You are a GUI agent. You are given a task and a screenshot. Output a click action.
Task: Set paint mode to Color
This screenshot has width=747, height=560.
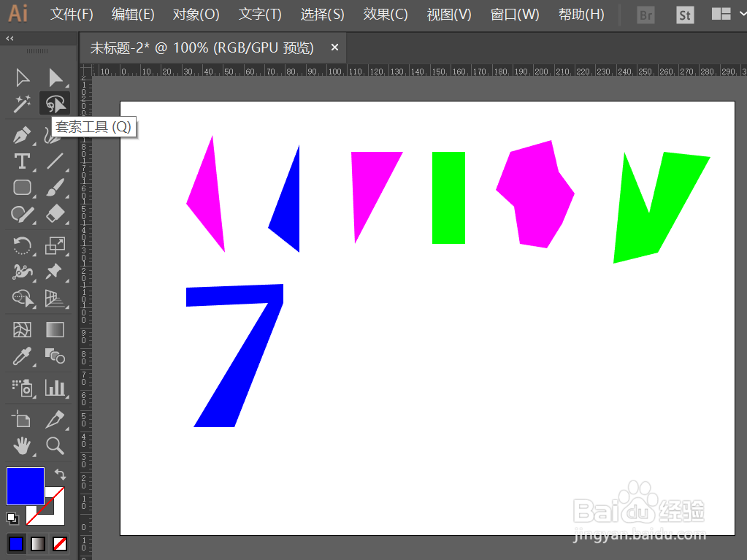click(16, 544)
